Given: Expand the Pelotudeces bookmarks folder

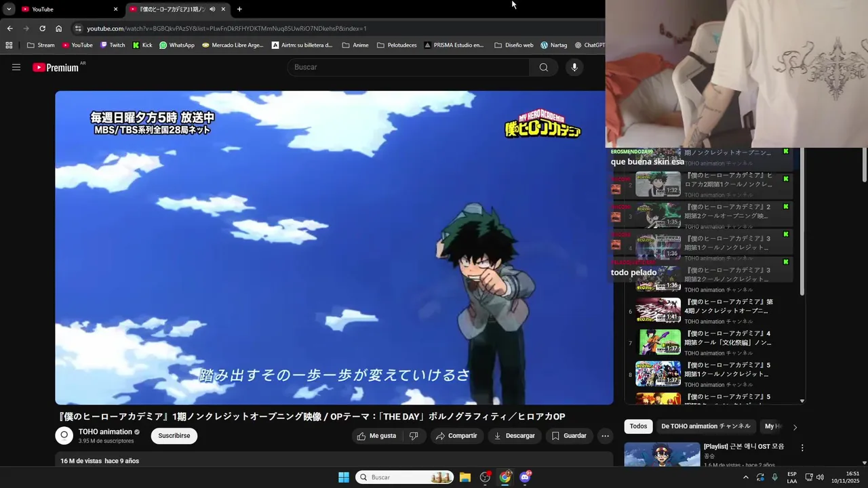Looking at the screenshot, I should [397, 45].
